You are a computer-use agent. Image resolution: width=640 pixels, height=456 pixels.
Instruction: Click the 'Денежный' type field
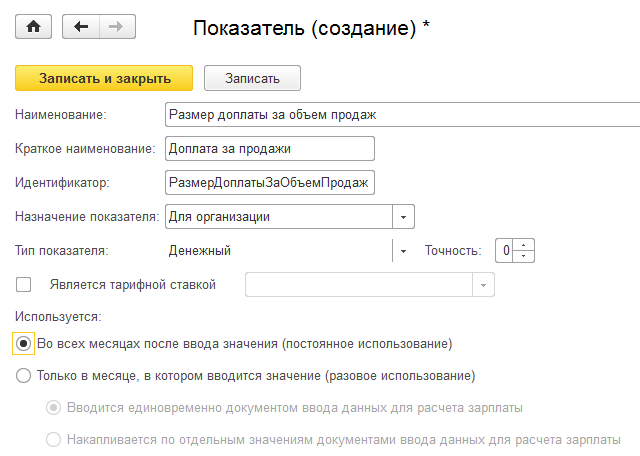click(x=276, y=250)
